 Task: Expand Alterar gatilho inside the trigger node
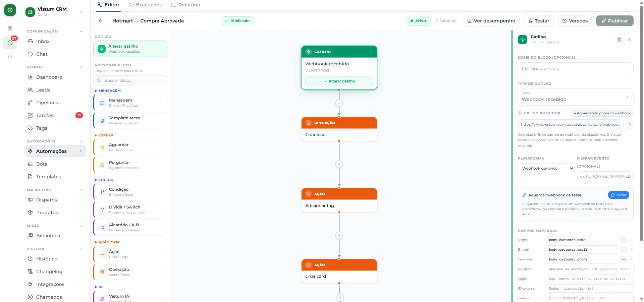pos(339,81)
